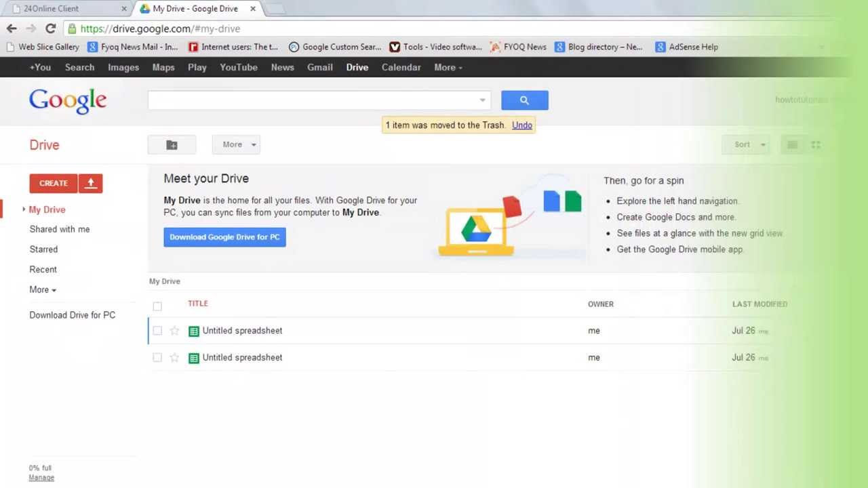Sort by the TITLE column header
This screenshot has height=488, width=868.
(198, 303)
